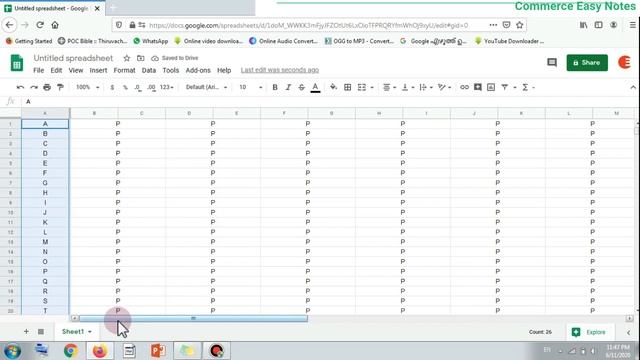Click the Untitled spreadsheet title field
Image resolution: width=640 pixels, height=360 pixels.
[73, 58]
